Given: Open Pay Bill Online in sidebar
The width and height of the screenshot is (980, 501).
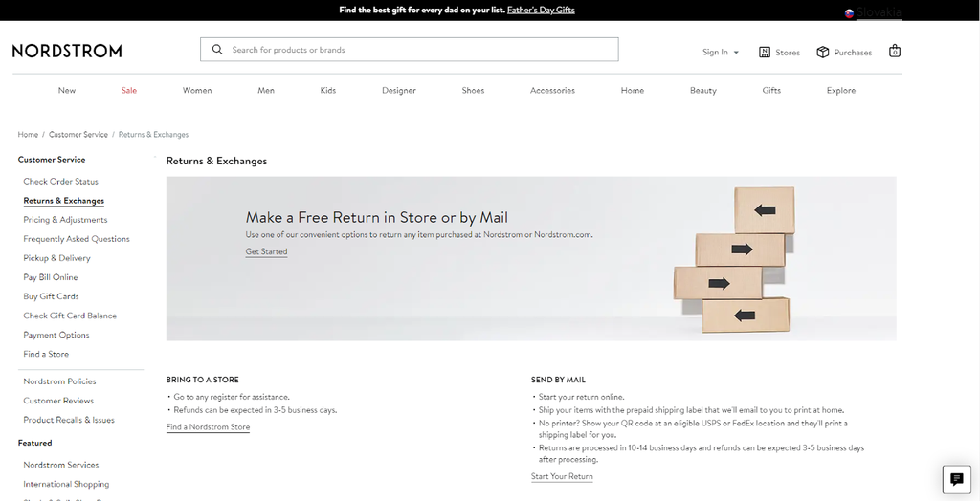Looking at the screenshot, I should (51, 277).
